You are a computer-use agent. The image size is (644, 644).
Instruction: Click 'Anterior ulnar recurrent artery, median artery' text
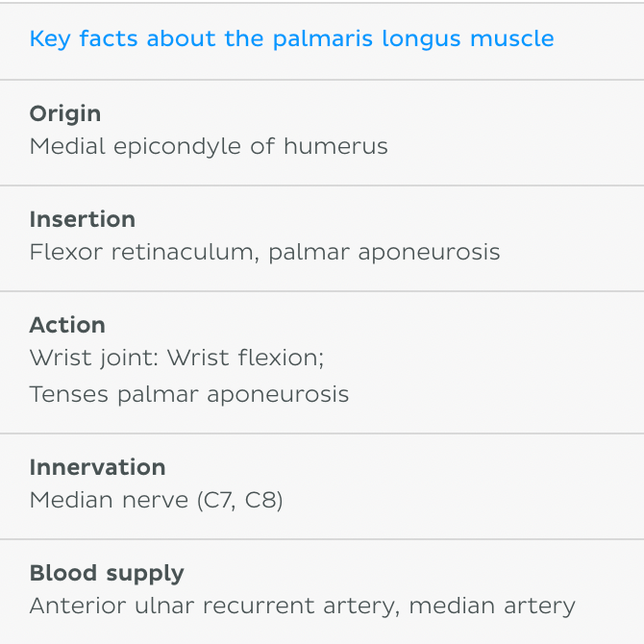pos(302,606)
